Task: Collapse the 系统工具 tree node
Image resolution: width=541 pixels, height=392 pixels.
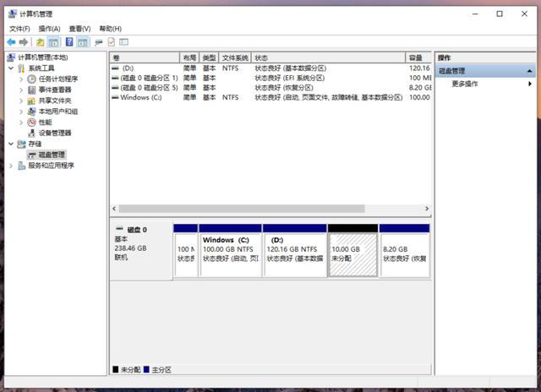Action: pos(11,68)
